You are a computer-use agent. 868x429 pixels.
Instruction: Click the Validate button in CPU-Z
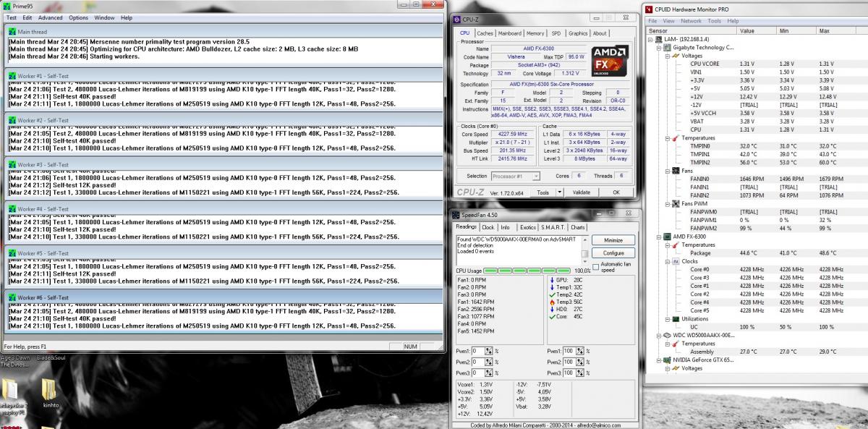[x=582, y=192]
